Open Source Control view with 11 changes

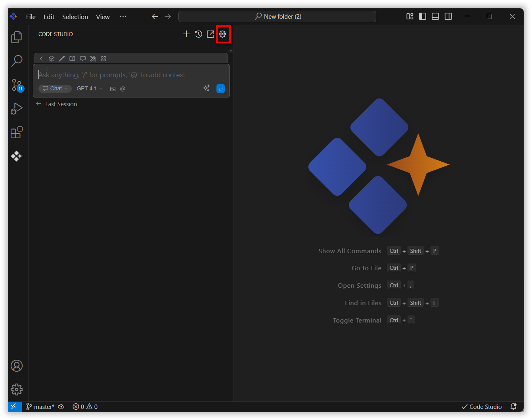(x=17, y=85)
